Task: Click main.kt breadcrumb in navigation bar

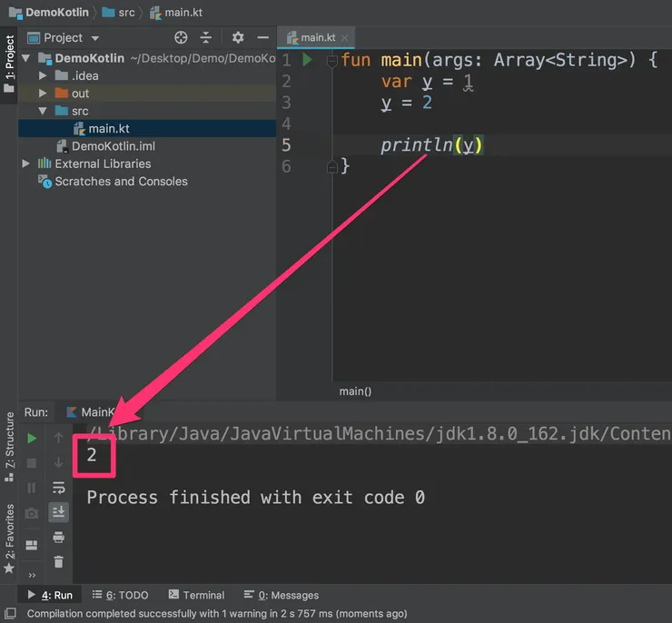Action: coord(176,13)
